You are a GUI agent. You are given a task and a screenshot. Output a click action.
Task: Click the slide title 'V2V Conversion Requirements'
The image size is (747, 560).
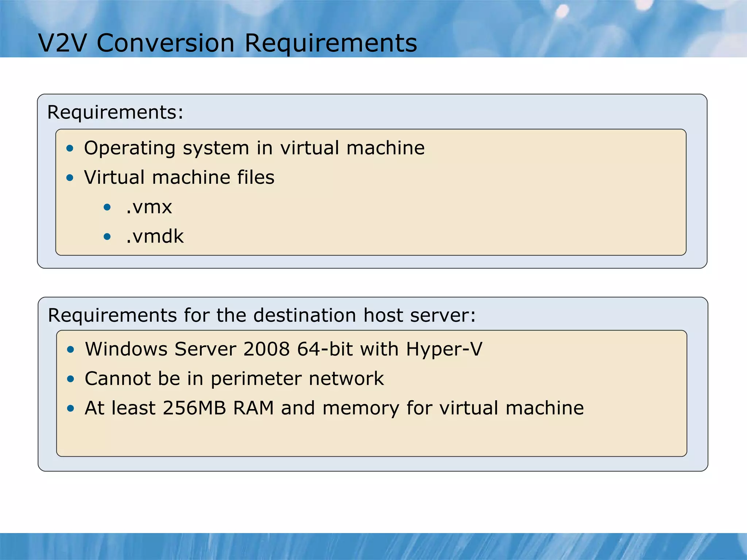228,43
